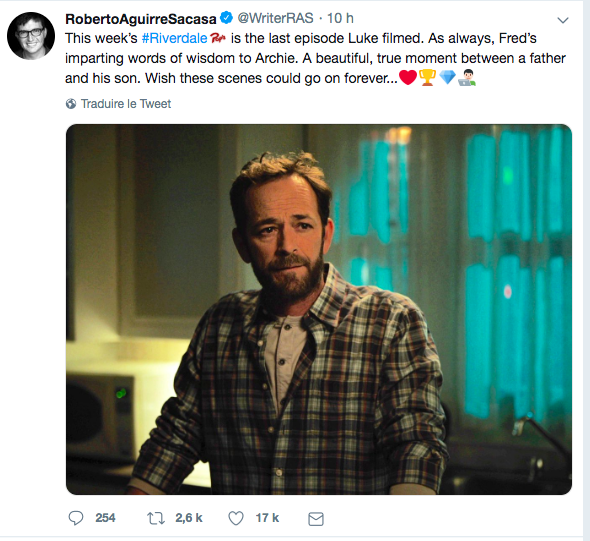Image resolution: width=590 pixels, height=541 pixels.
Task: Click the Riverdale Pop's hashtag emoji
Action: [x=218, y=38]
